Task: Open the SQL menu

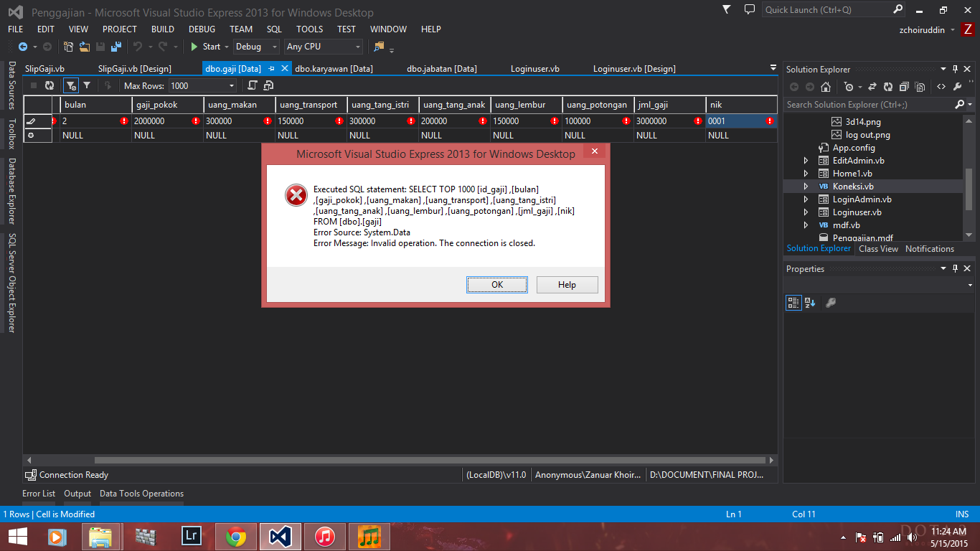Action: tap(274, 29)
